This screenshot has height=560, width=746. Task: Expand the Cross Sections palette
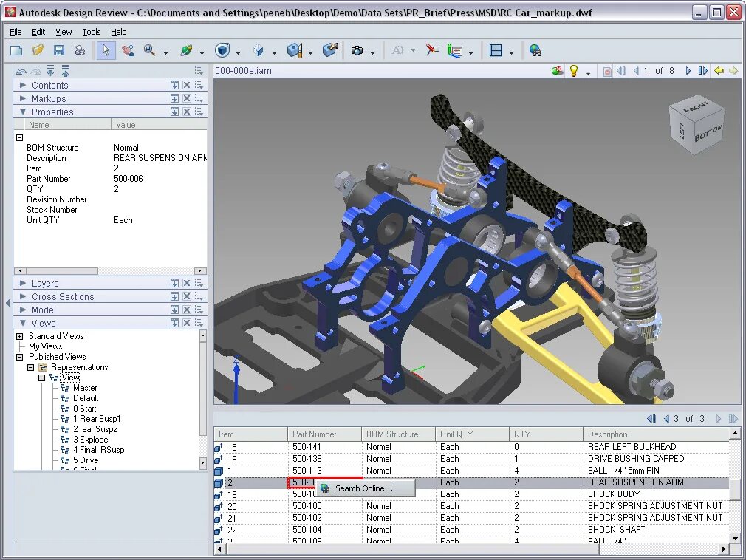(x=22, y=296)
